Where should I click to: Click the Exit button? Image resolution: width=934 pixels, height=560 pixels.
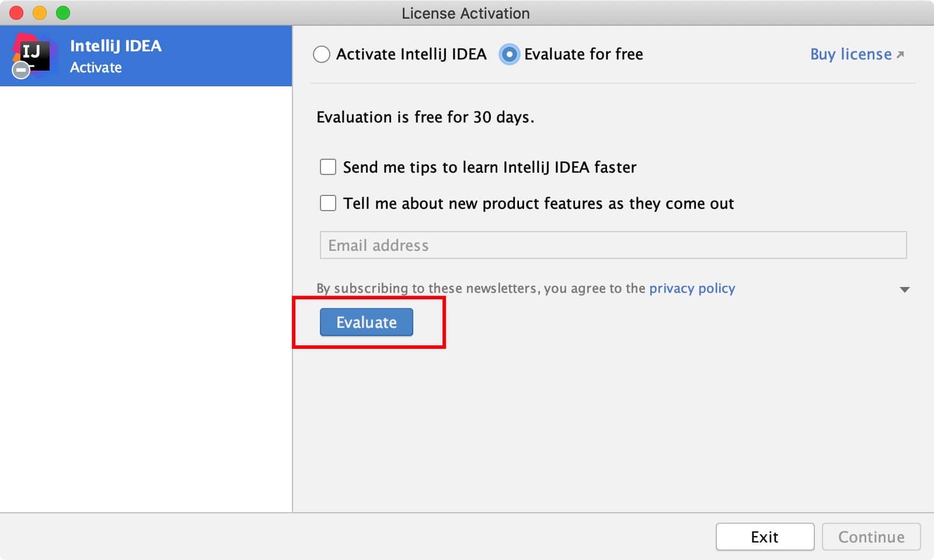click(x=765, y=537)
